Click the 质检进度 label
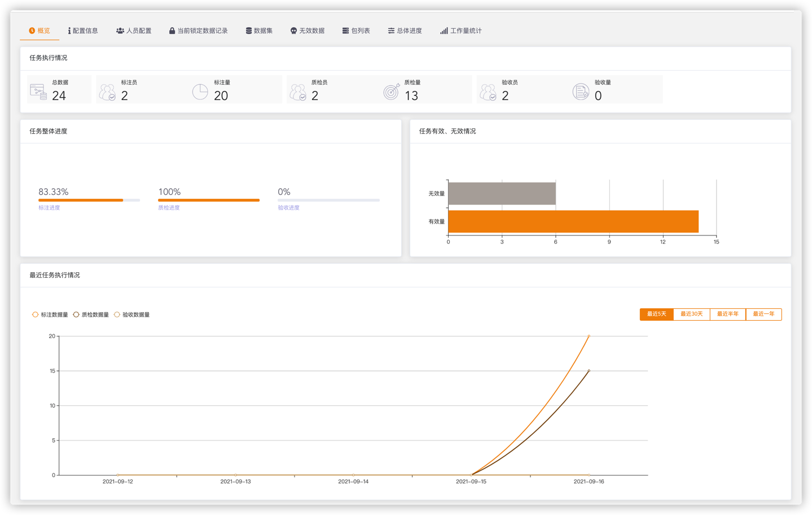 (169, 208)
